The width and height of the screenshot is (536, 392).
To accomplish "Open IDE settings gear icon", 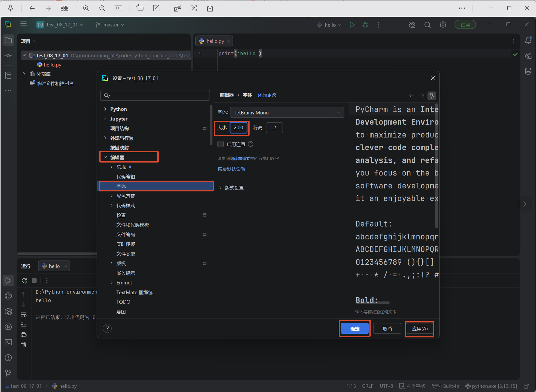I will pyautogui.click(x=443, y=25).
